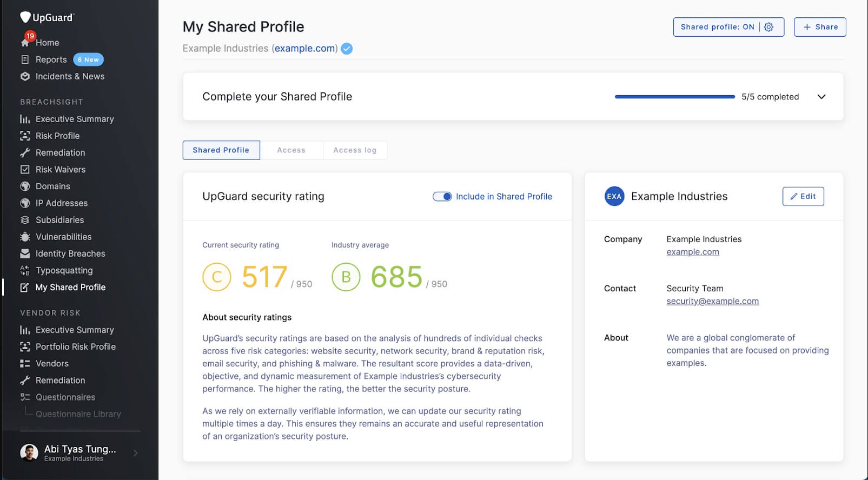Screen dimensions: 868x480
Task: Open Vulnerabilities in the sidebar
Action: tap(64, 237)
